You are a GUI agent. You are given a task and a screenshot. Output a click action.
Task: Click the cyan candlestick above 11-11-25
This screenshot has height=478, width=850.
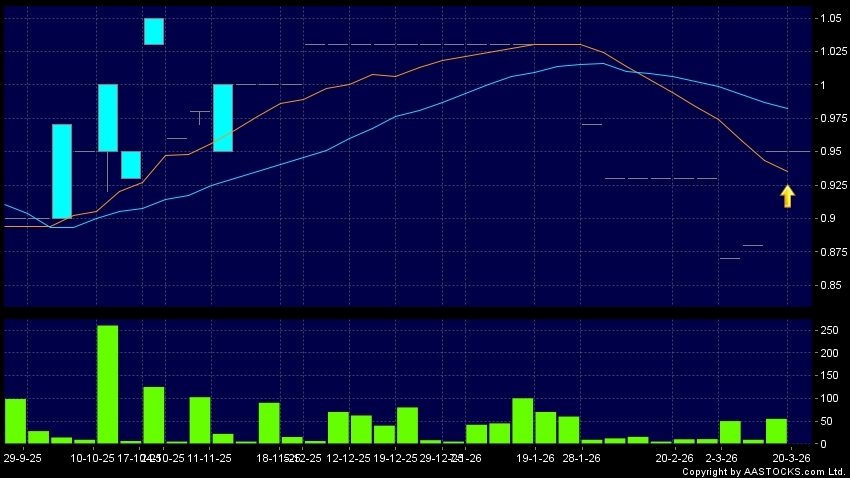point(223,117)
